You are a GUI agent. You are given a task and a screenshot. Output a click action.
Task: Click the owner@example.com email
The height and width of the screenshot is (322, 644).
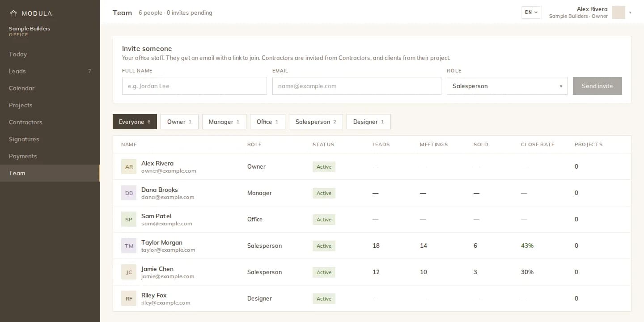(169, 171)
